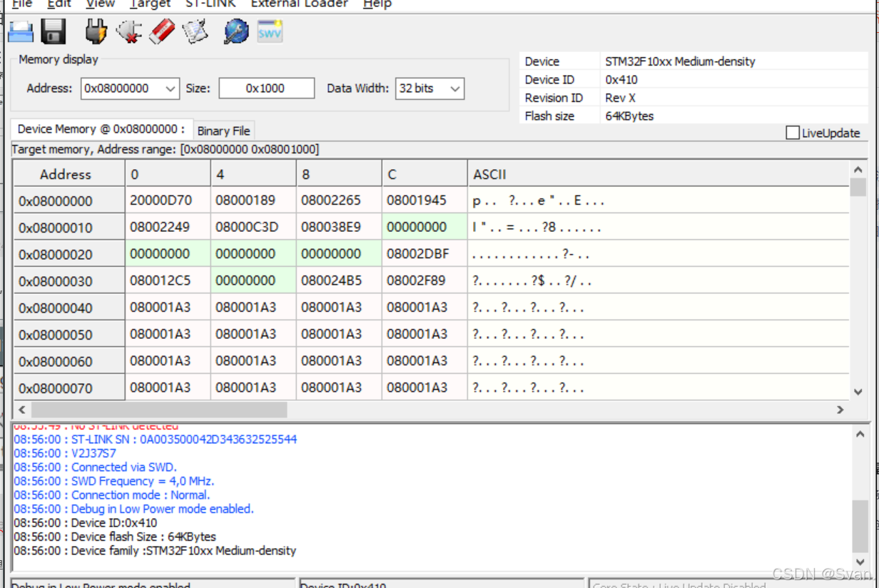Click the Address column header
The width and height of the screenshot is (879, 588).
point(69,174)
